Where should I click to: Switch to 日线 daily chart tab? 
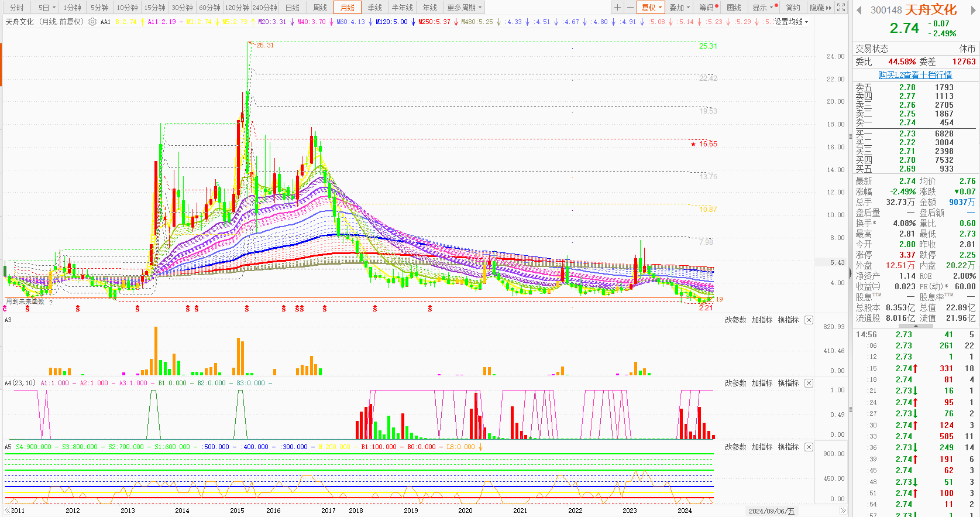pos(292,8)
